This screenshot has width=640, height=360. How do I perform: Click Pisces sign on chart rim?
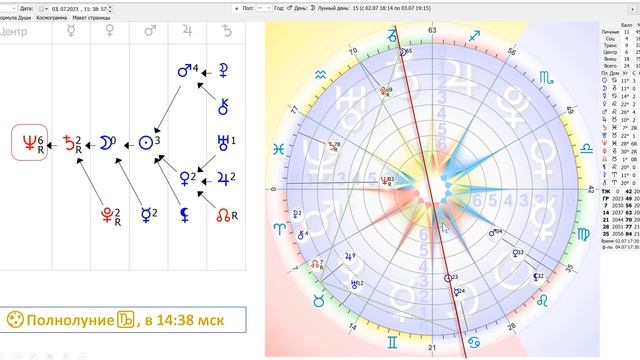[x=279, y=149]
